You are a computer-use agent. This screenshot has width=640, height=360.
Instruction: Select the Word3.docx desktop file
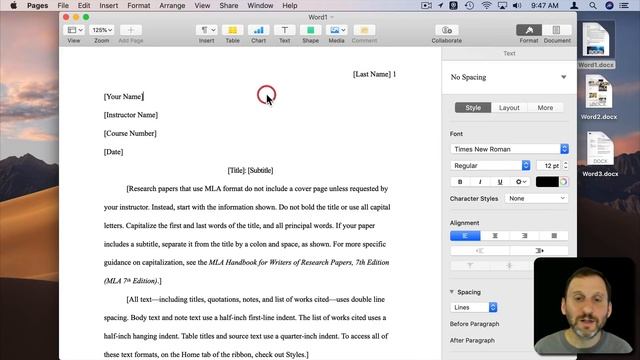600,154
